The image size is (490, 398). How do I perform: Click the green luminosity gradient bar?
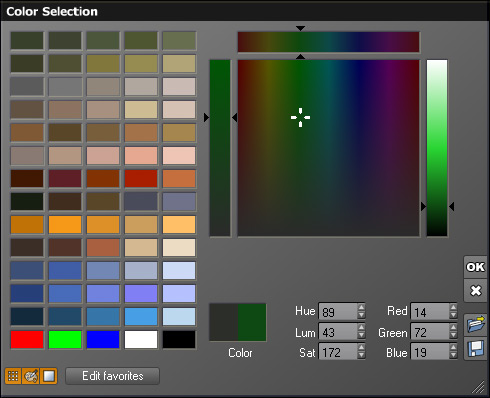tap(437, 148)
